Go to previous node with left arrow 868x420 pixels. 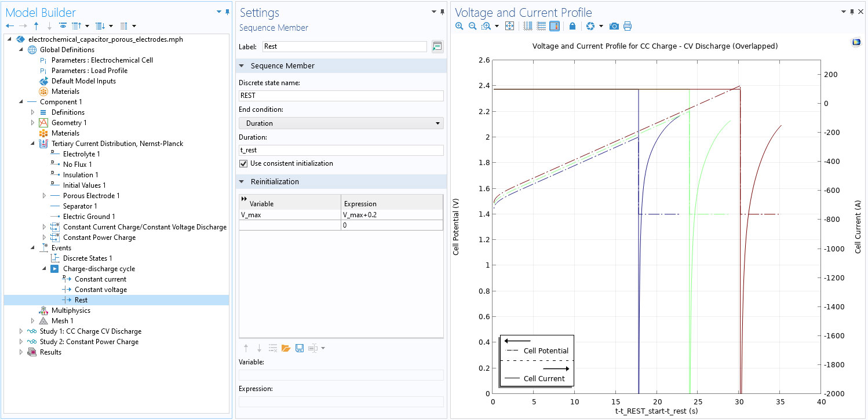click(10, 26)
